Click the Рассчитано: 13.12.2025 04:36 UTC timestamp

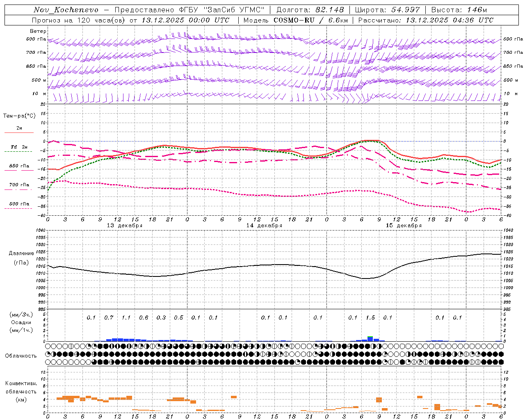tap(426, 20)
